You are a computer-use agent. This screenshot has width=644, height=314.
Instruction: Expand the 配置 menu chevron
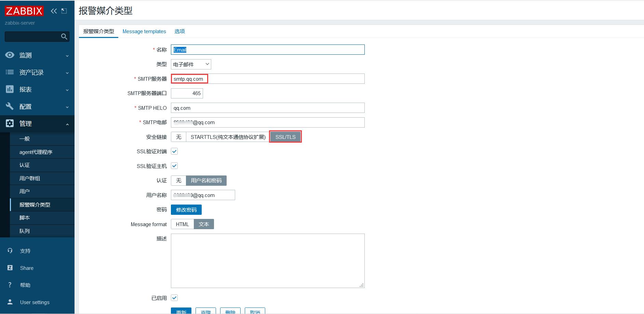point(67,107)
